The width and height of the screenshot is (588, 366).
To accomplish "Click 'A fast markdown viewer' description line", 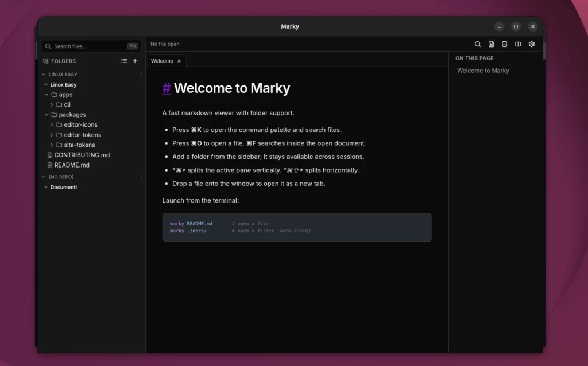I will tap(229, 113).
